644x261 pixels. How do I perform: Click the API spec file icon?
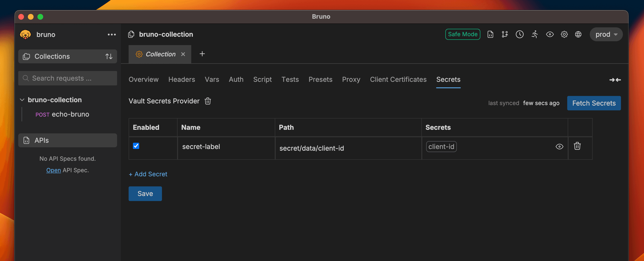pyautogui.click(x=490, y=34)
